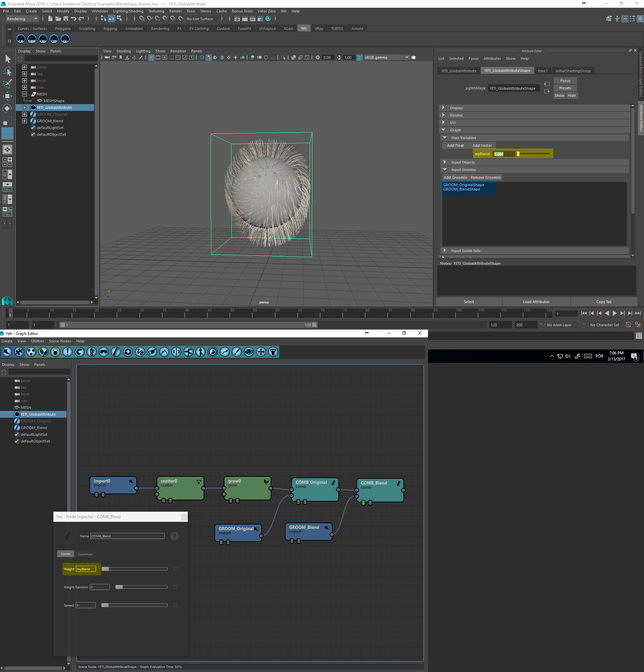644x672 pixels.
Task: Click the funnel-shaped node icon in Yeti toolbar
Action: point(273,352)
